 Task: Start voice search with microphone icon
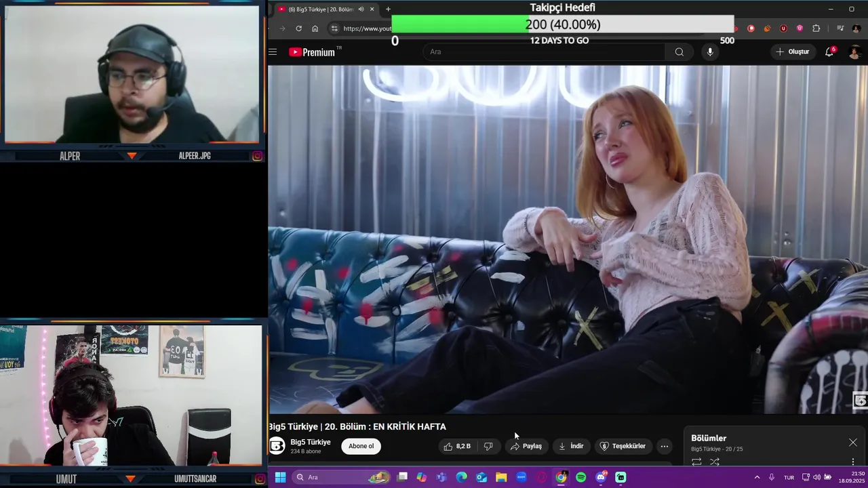click(x=710, y=52)
